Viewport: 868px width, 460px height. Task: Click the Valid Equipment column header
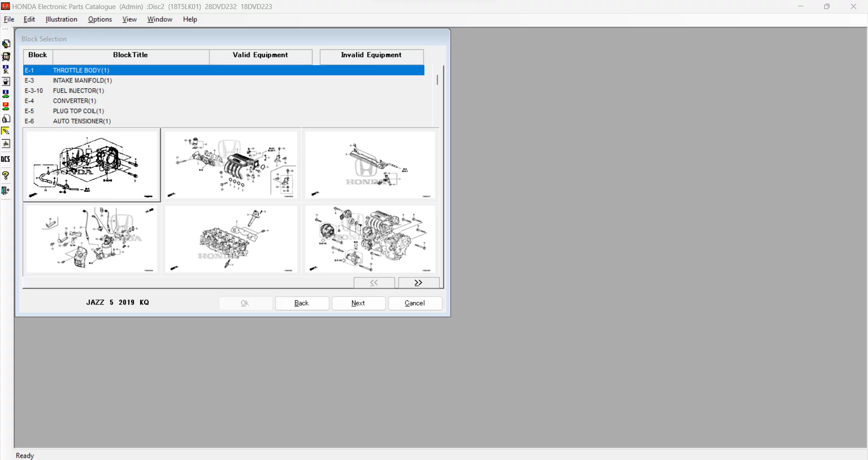coord(260,55)
